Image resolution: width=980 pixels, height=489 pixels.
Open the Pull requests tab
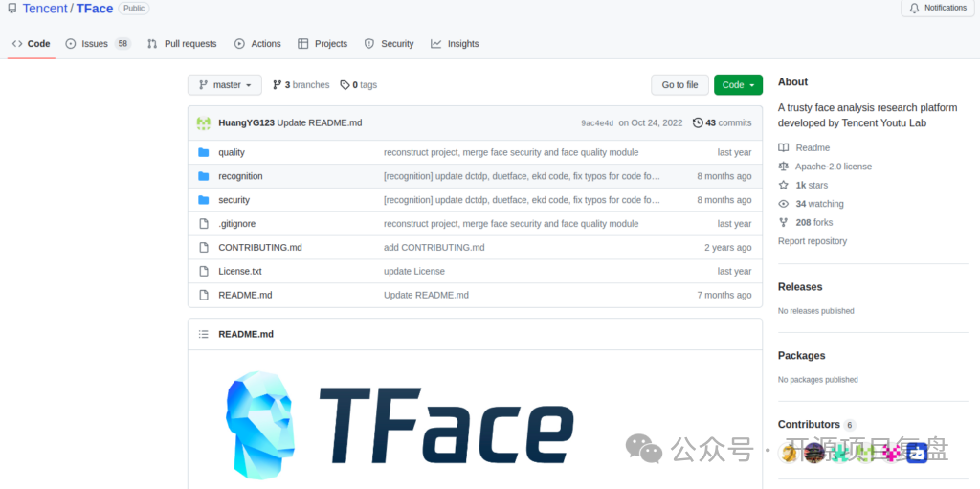[182, 44]
